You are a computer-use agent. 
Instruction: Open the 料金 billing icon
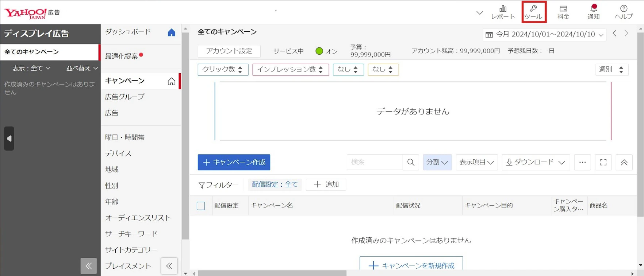[x=563, y=12]
